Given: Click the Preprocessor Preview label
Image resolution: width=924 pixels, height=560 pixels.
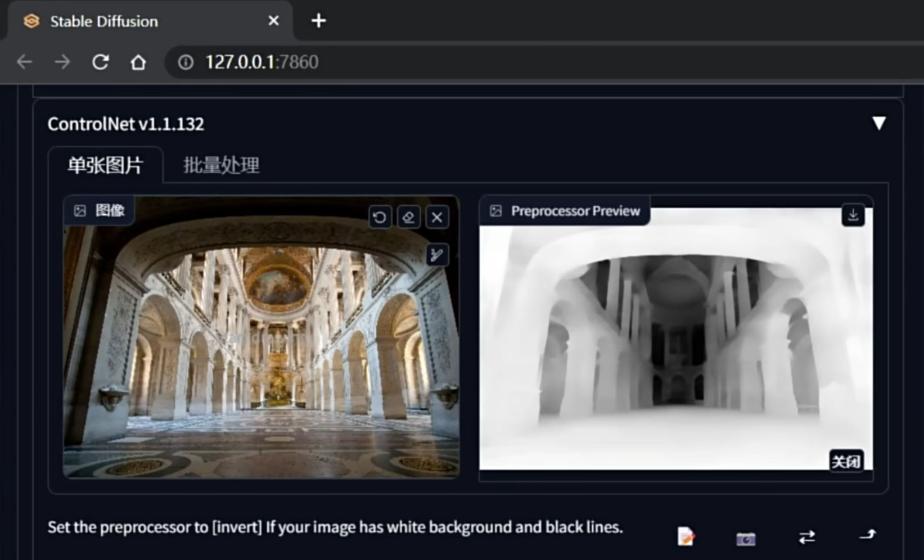Looking at the screenshot, I should 565,211.
